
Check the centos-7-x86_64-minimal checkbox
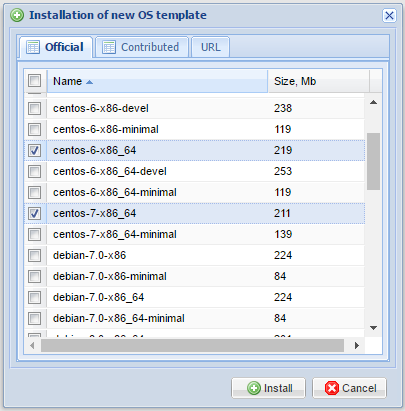[x=34, y=234]
